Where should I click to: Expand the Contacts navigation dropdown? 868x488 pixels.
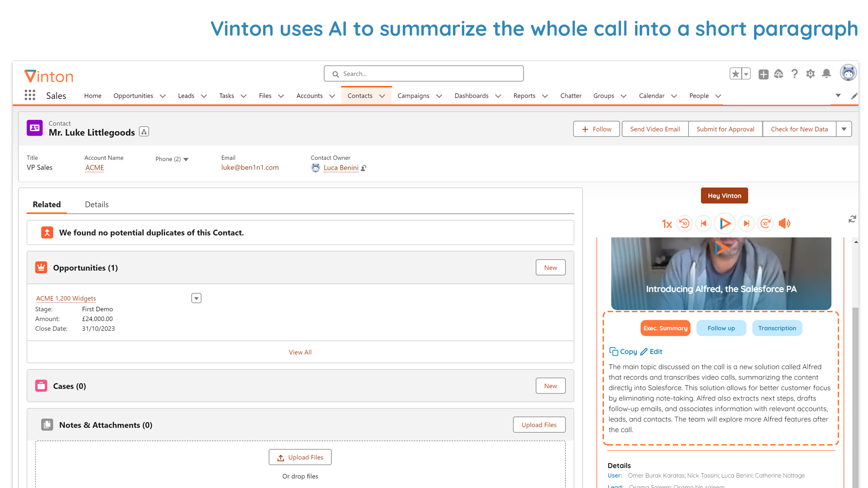(382, 95)
